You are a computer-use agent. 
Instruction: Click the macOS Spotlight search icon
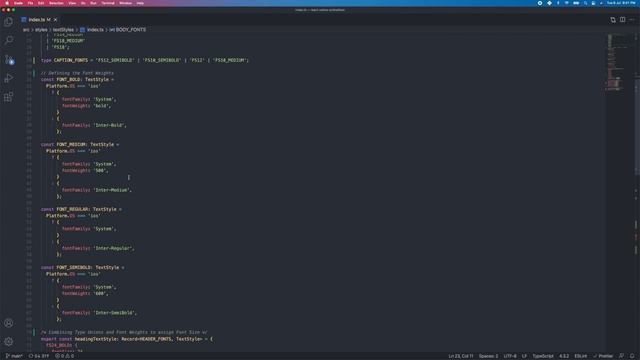(x=585, y=3)
